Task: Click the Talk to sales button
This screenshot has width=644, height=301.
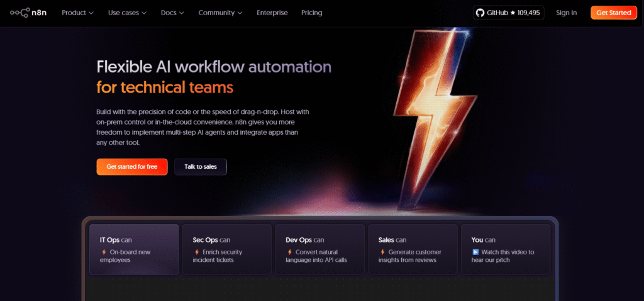Action: tap(201, 167)
